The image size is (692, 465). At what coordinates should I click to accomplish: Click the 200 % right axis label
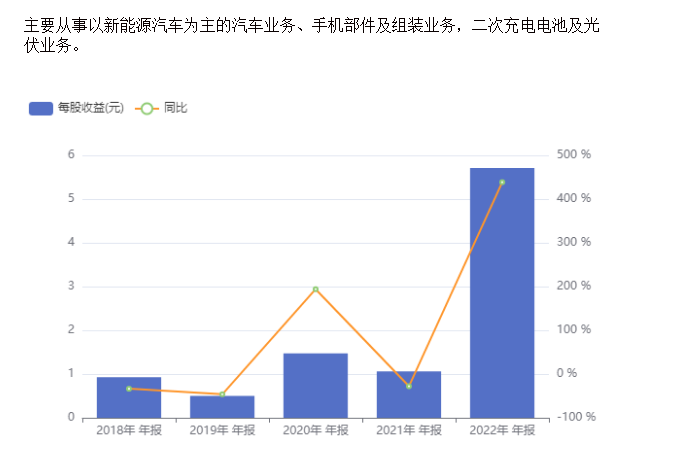pos(573,285)
